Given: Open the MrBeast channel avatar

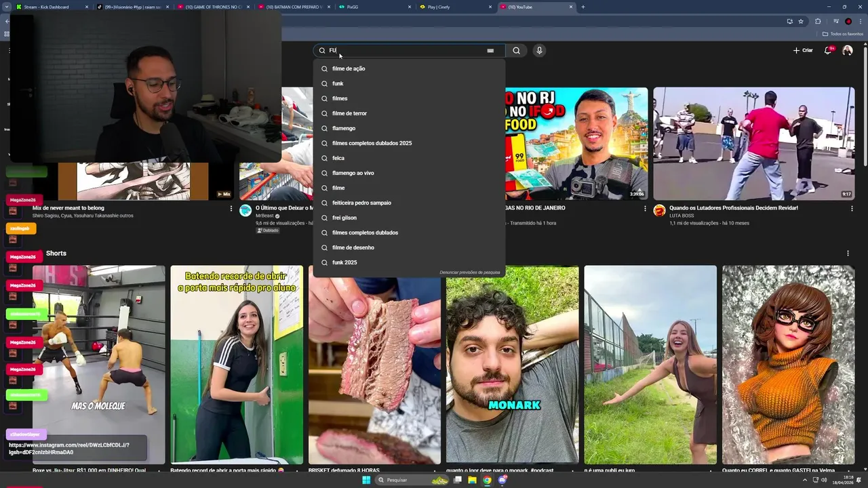Looking at the screenshot, I should (245, 211).
